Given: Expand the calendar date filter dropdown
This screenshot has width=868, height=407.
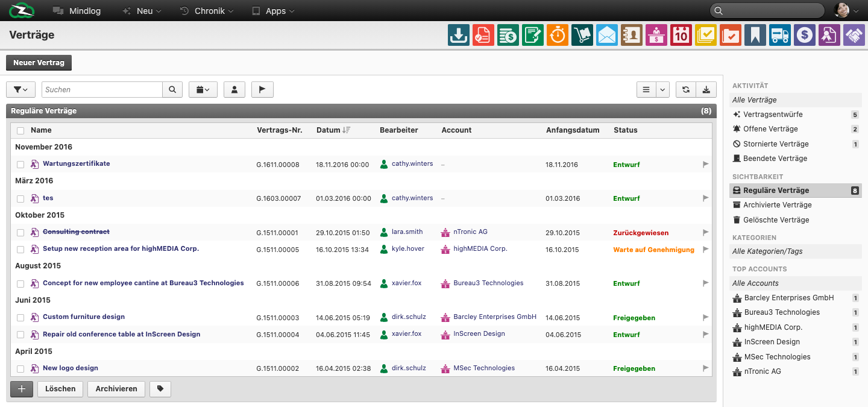Looking at the screenshot, I should [203, 89].
